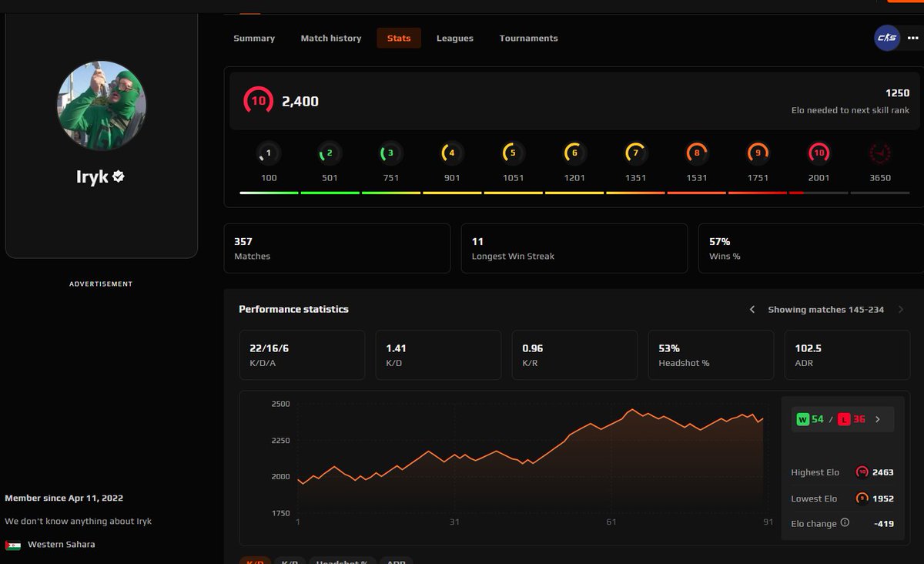Click the 22/16/6 K/D/A stat card
Image resolution: width=924 pixels, height=564 pixels.
point(302,355)
